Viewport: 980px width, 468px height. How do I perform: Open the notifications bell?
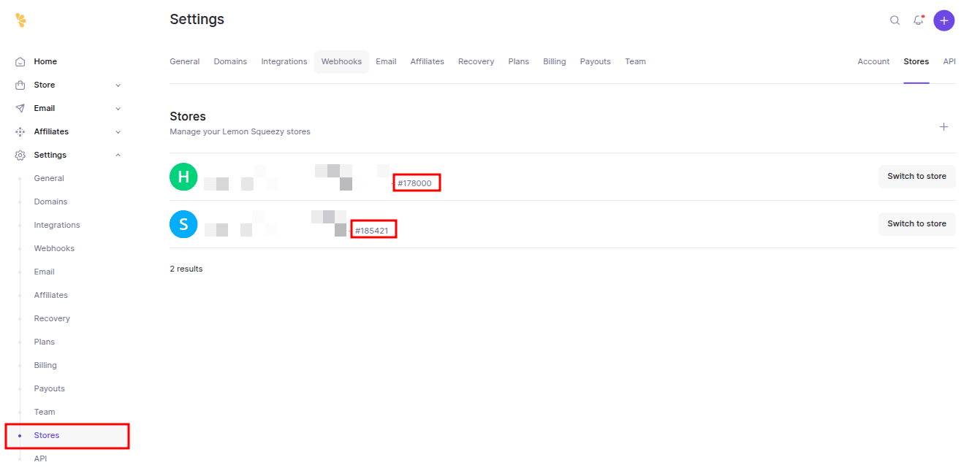click(x=919, y=20)
